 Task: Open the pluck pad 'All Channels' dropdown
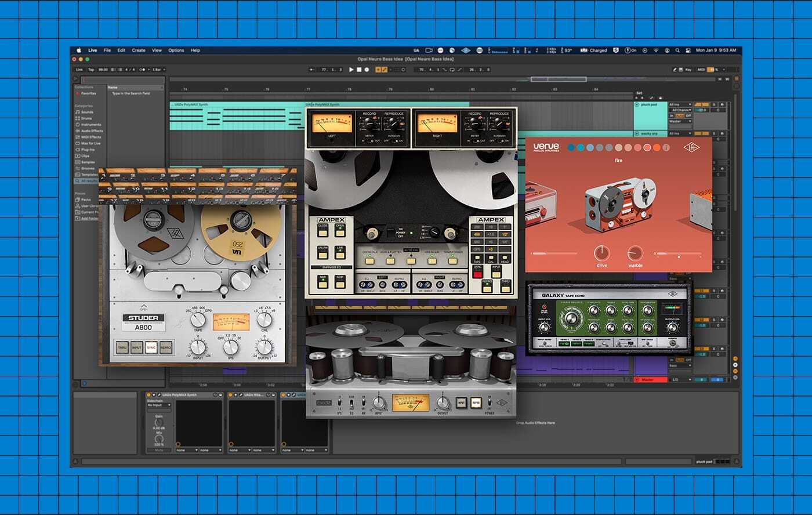680,110
